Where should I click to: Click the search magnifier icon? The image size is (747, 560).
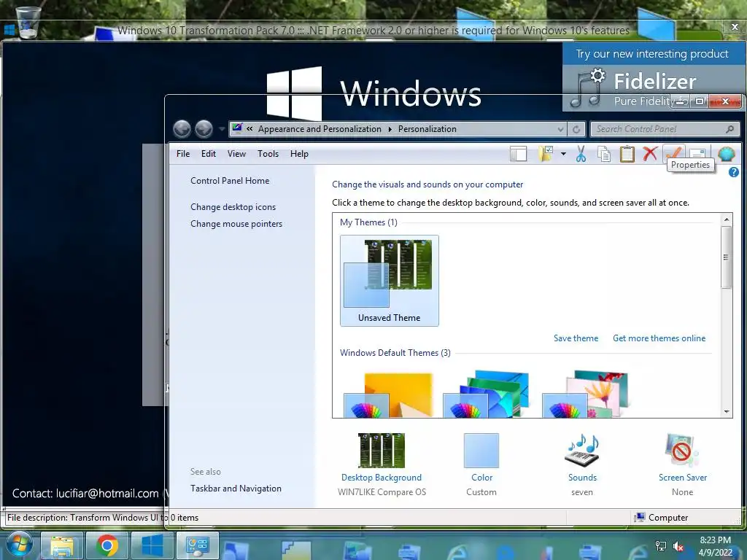click(729, 129)
